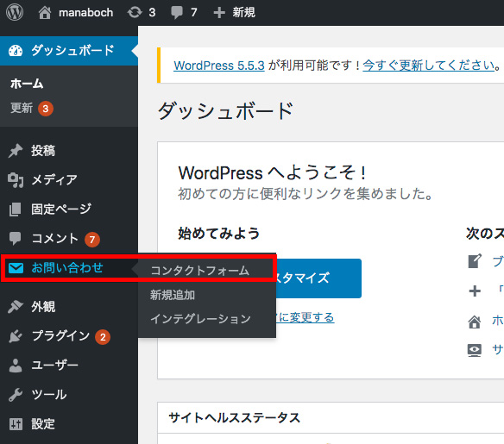Click the media icon for メディア
This screenshot has width=504, height=444.
point(16,180)
